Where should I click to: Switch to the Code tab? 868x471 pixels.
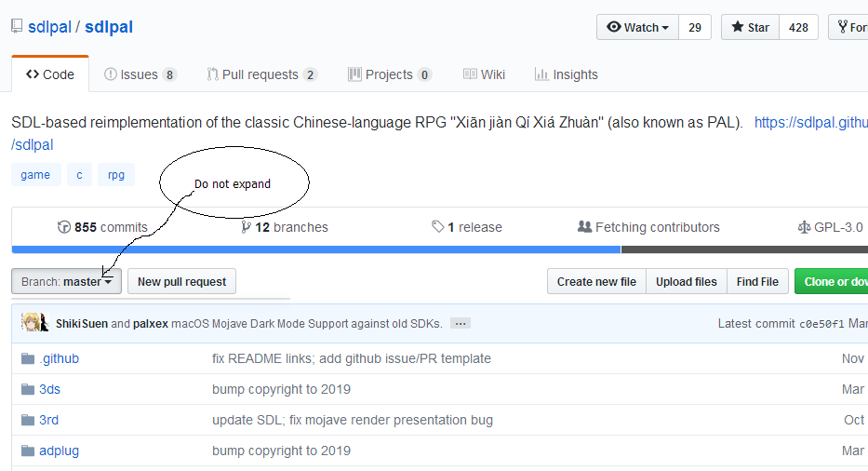point(50,74)
